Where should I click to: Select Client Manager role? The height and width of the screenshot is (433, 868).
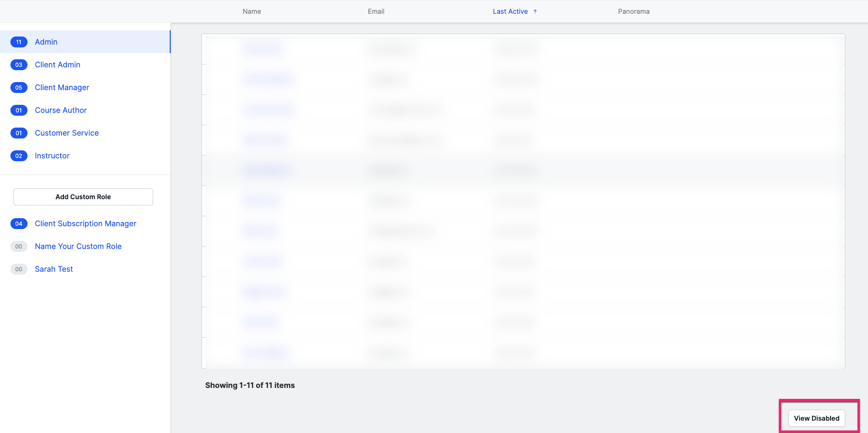coord(62,87)
